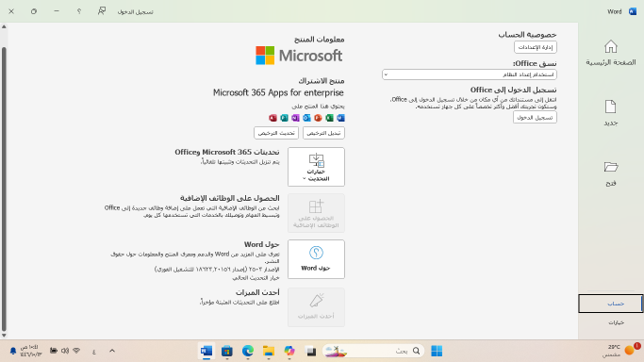Click the Microsoft 365 Apps for enterprise text

(278, 92)
